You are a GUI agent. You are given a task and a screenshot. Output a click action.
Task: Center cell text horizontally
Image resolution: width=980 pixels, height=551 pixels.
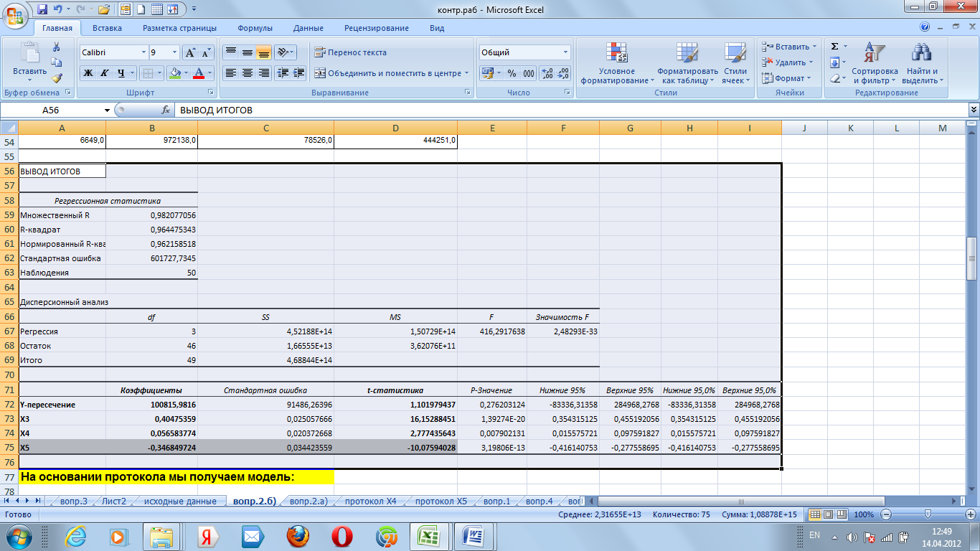247,73
